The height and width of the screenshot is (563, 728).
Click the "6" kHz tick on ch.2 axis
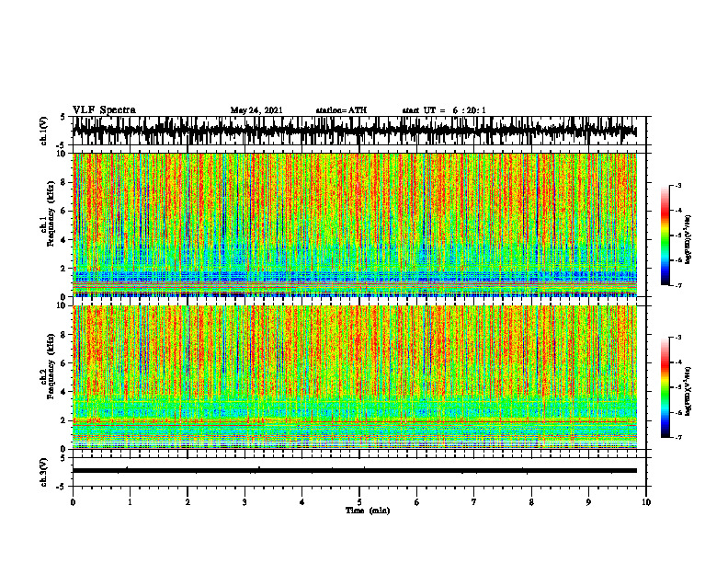tap(64, 363)
